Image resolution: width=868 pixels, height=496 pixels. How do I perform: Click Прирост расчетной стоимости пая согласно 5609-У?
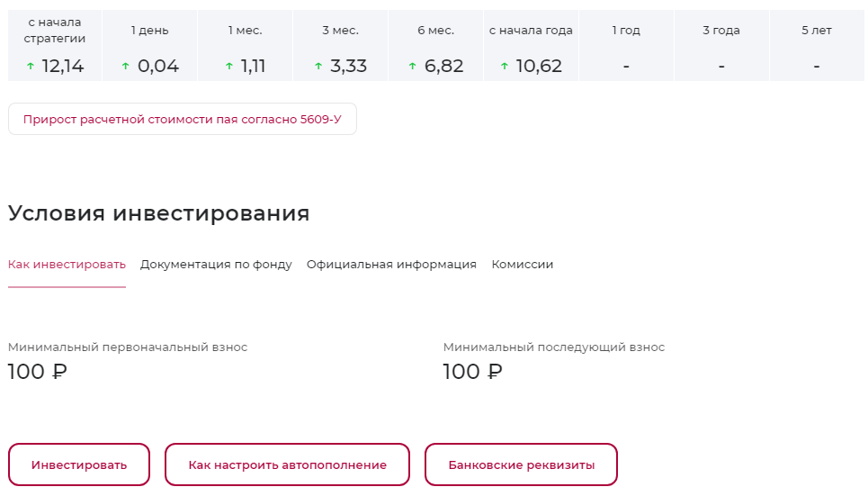tap(182, 119)
